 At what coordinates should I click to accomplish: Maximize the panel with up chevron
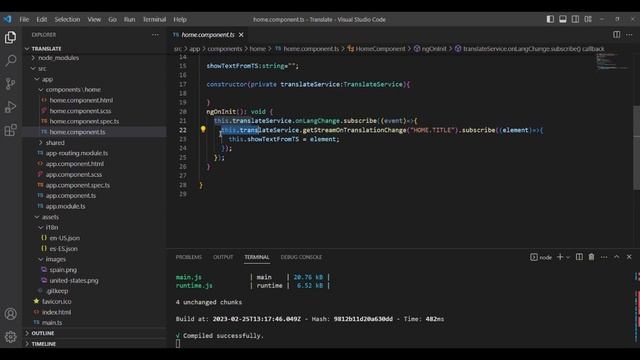click(616, 257)
